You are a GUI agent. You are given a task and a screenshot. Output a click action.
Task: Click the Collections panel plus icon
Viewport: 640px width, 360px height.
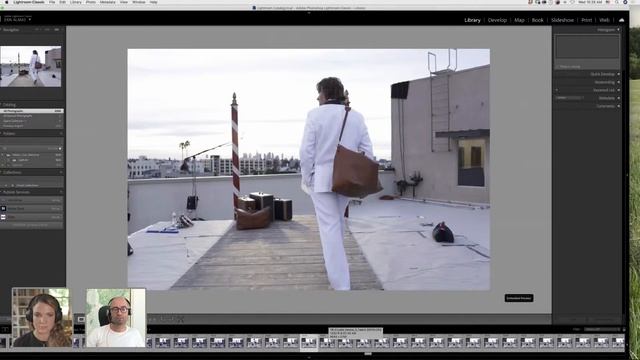[x=61, y=173]
